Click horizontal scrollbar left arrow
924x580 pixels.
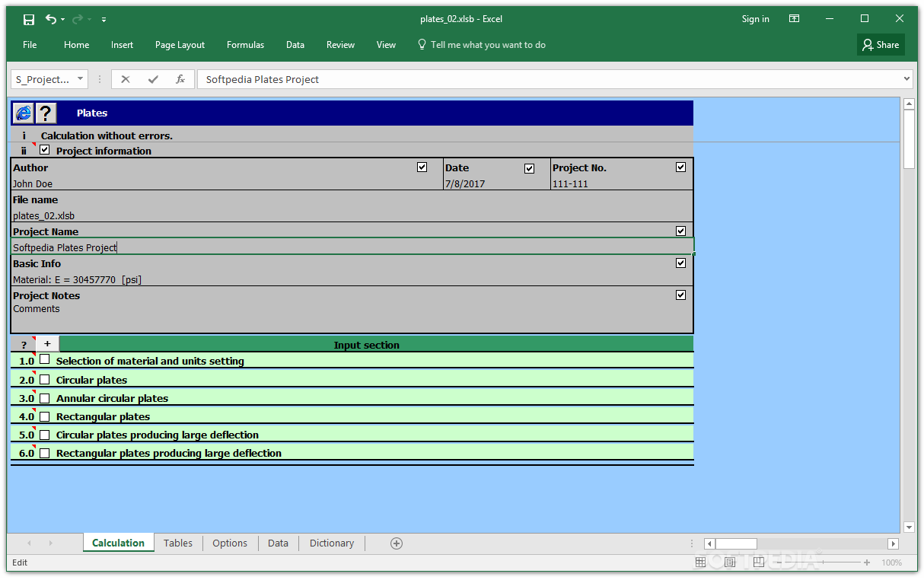click(709, 543)
